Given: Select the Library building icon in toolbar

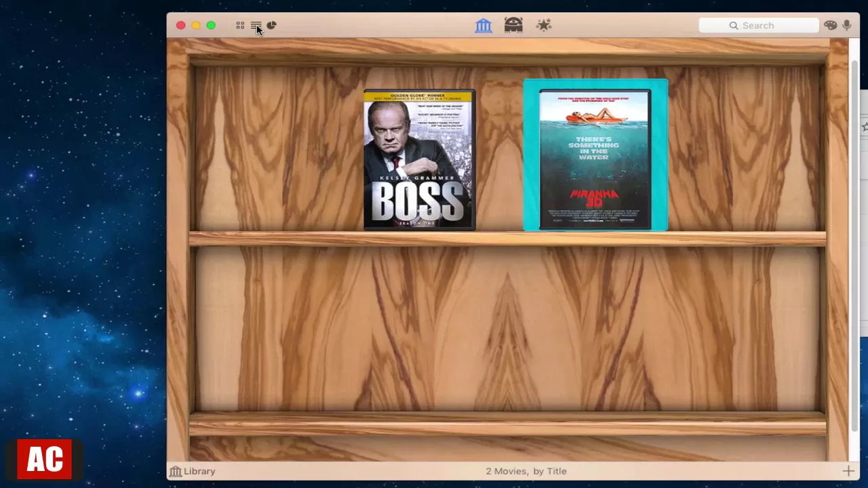Looking at the screenshot, I should 484,26.
